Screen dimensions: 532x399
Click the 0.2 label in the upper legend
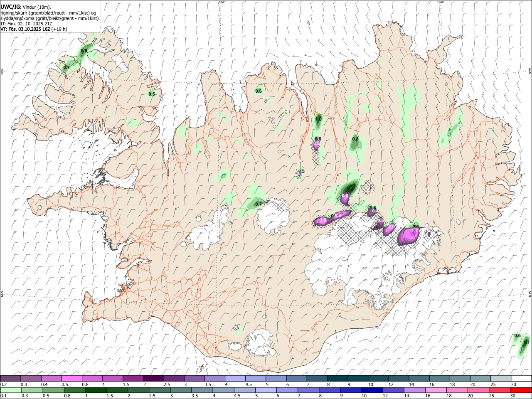4,384
